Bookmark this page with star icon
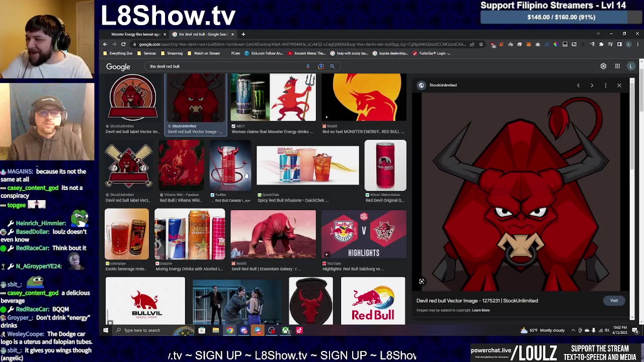Image resolution: width=644 pixels, height=362 pixels. (480, 44)
